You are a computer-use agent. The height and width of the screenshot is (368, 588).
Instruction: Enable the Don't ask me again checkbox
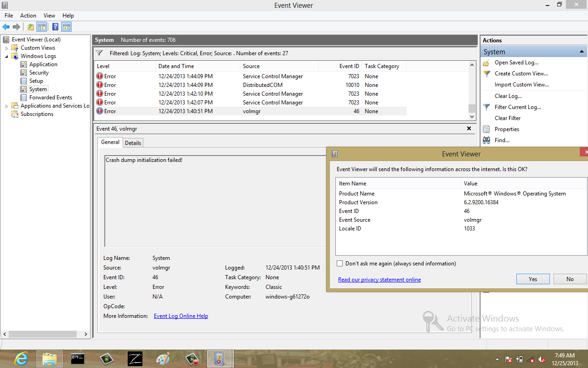point(339,263)
